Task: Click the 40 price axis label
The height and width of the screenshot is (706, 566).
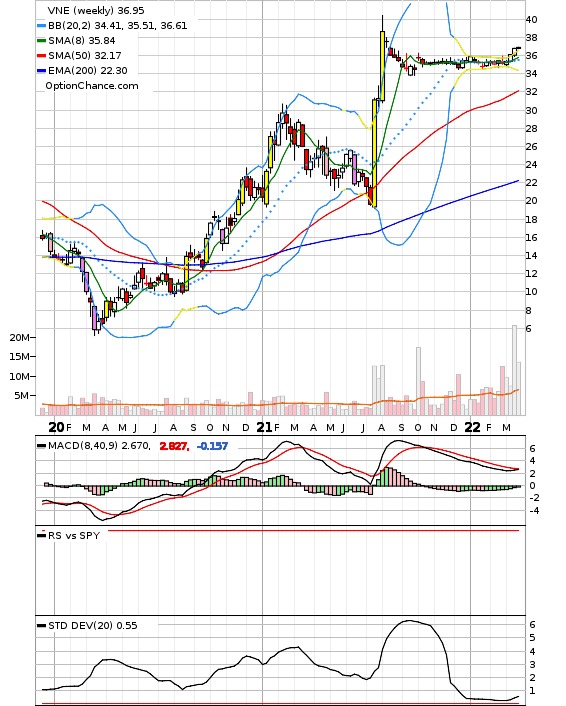Action: tap(531, 19)
